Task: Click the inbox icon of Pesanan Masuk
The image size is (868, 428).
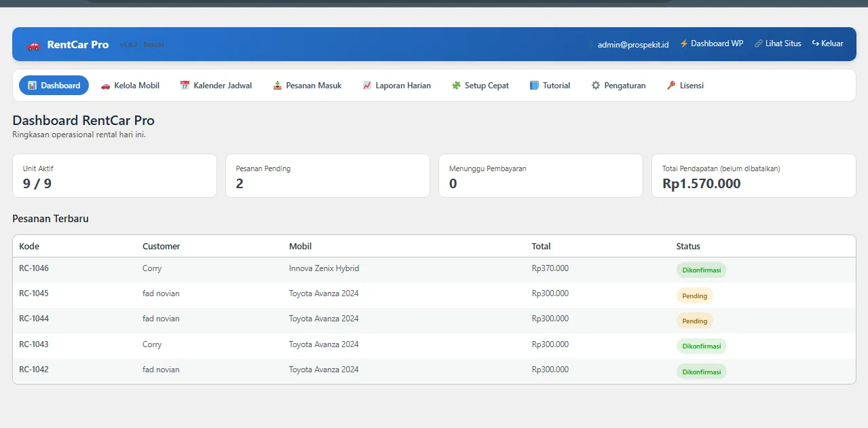Action: coord(278,86)
